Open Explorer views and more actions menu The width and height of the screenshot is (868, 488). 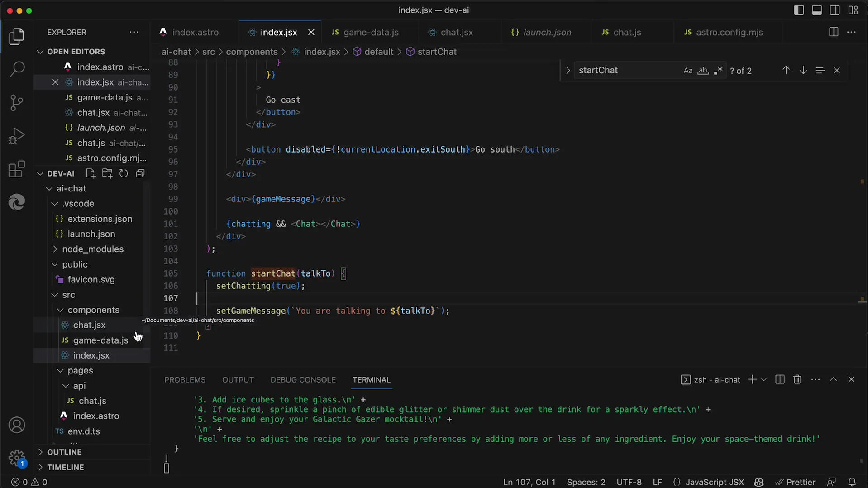[x=134, y=32]
